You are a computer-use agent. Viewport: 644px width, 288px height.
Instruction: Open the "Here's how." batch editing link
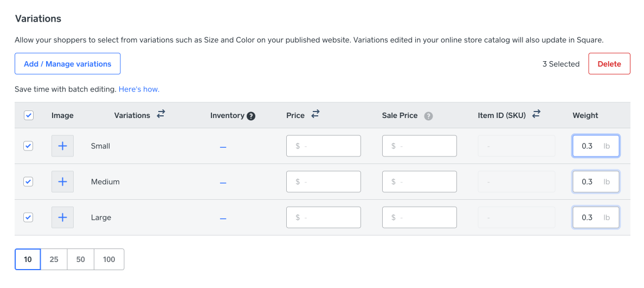[x=139, y=89]
